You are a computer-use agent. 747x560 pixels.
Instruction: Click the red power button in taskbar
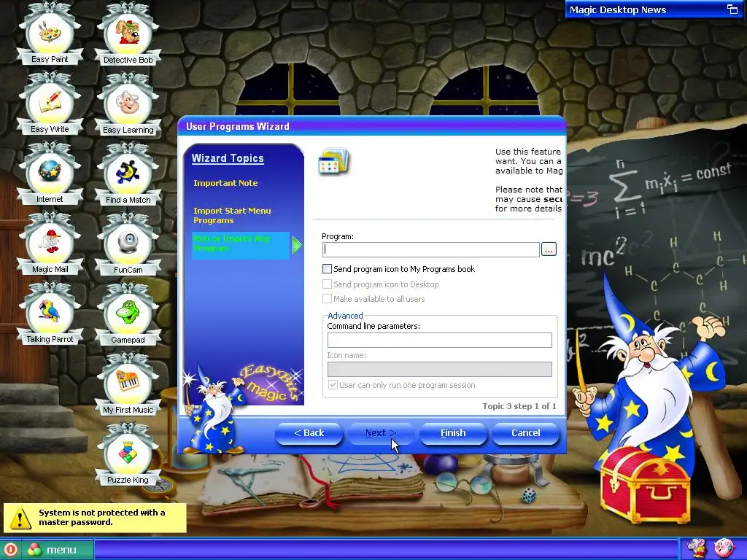point(10,550)
